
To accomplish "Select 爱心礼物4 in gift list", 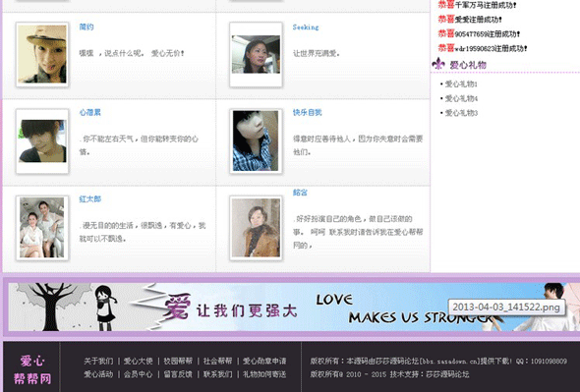I will point(461,99).
